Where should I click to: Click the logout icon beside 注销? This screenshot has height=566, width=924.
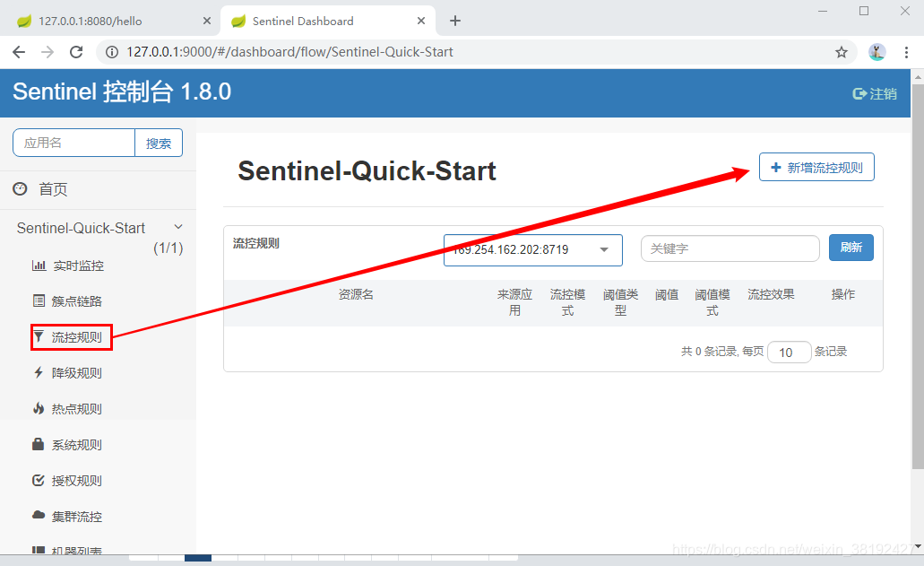pos(859,94)
